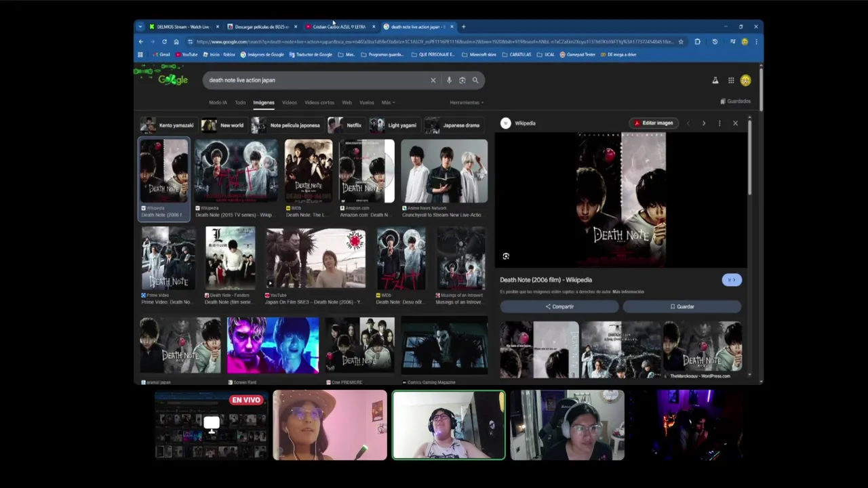The width and height of the screenshot is (868, 488).
Task: Open the Chrome three-dot menu
Action: tap(756, 41)
